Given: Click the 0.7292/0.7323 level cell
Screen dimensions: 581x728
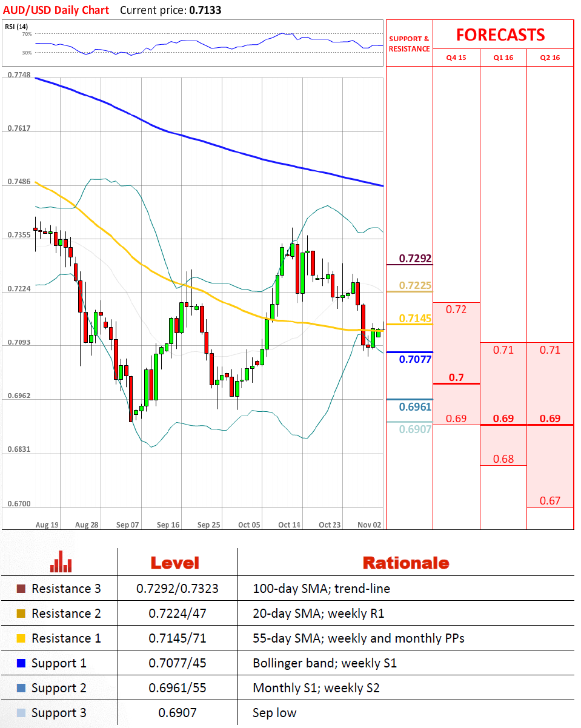Looking at the screenshot, I should pos(177,589).
